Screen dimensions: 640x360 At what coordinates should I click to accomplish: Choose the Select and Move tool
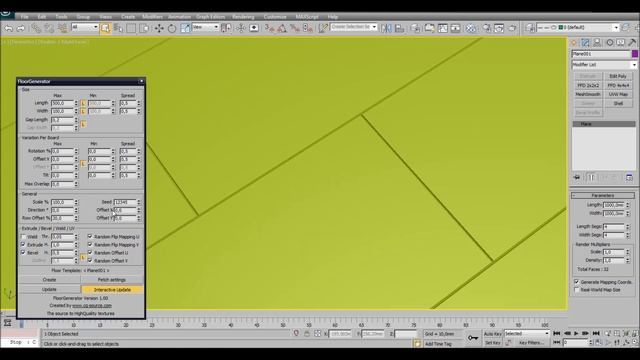[x=159, y=28]
